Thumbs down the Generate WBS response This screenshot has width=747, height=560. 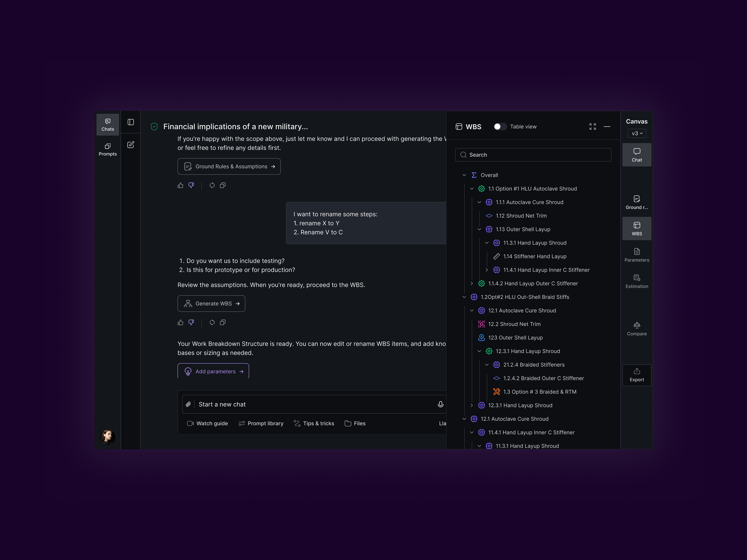click(x=191, y=322)
